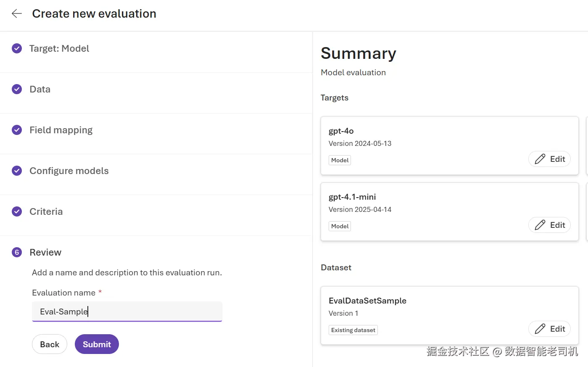This screenshot has width=588, height=367.
Task: Click the gpt-4.1-mini model name
Action: pos(352,197)
